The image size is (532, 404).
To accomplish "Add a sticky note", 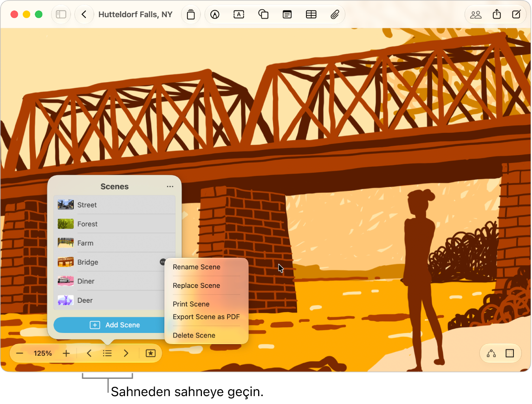I will point(287,14).
